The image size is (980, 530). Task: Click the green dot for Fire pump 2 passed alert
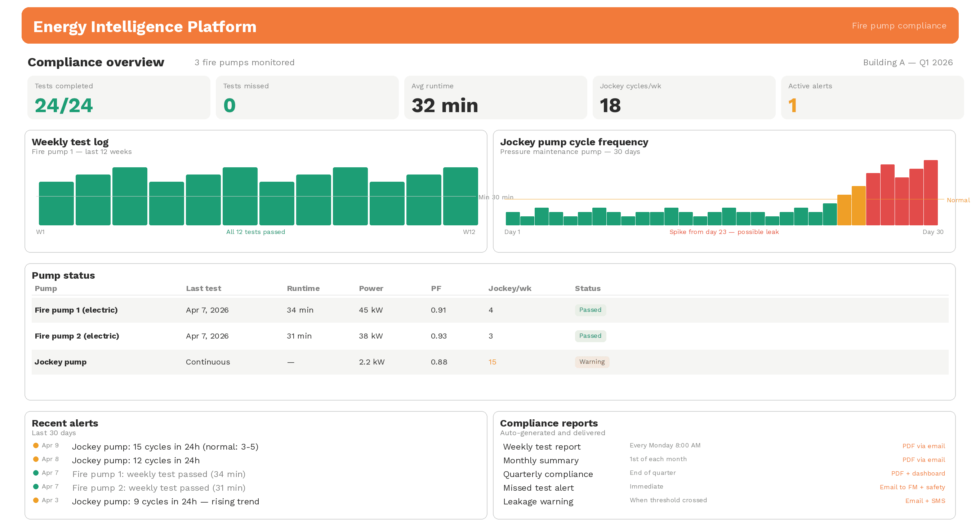36,486
